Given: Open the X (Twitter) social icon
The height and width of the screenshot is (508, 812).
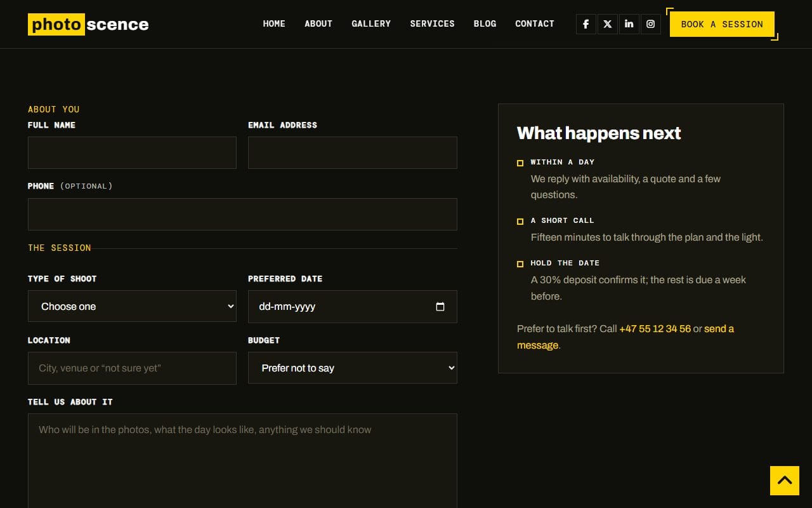Looking at the screenshot, I should click(x=607, y=24).
